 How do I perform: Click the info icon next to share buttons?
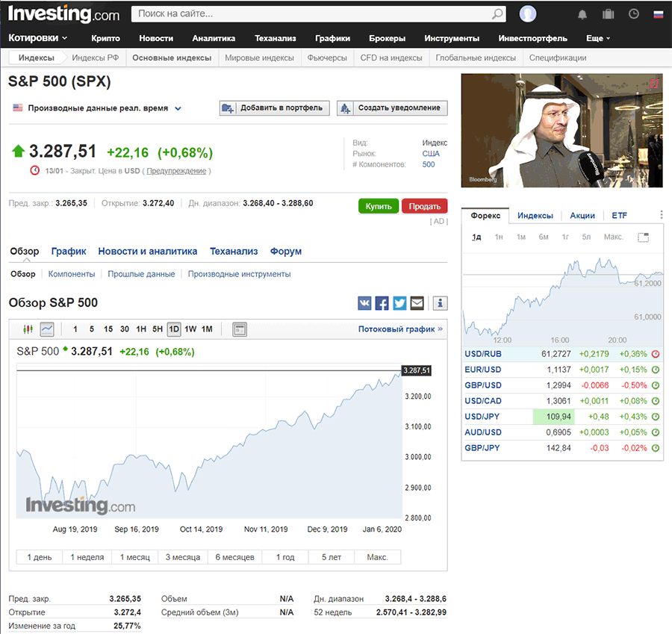click(440, 303)
